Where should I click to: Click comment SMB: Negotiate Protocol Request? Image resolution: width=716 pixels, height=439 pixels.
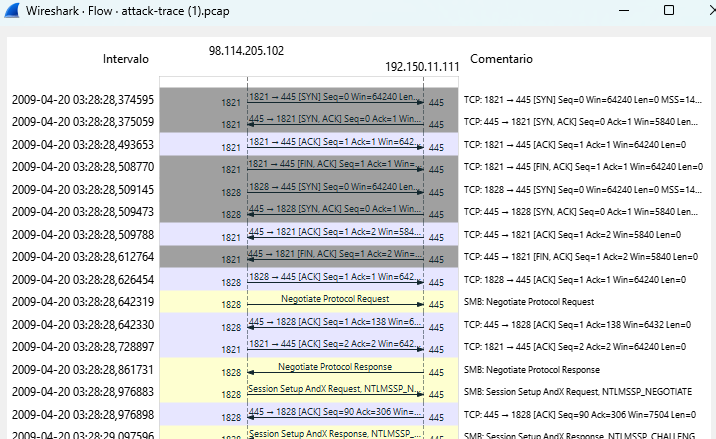click(x=529, y=302)
